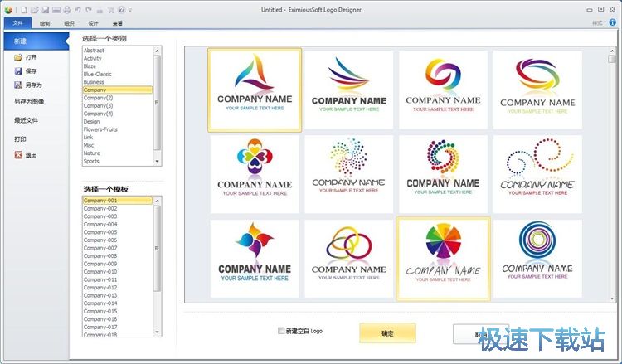Select Company-017 in the template list
The image size is (622, 364).
tap(118, 328)
